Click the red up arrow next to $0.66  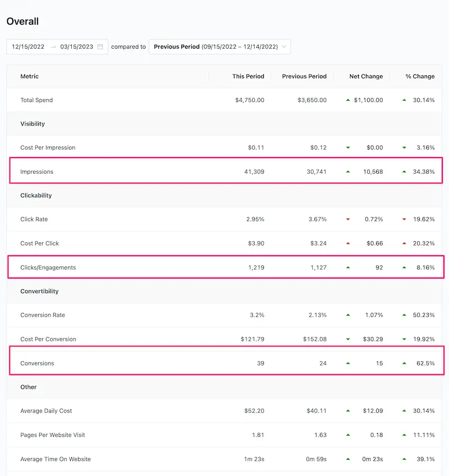348,243
